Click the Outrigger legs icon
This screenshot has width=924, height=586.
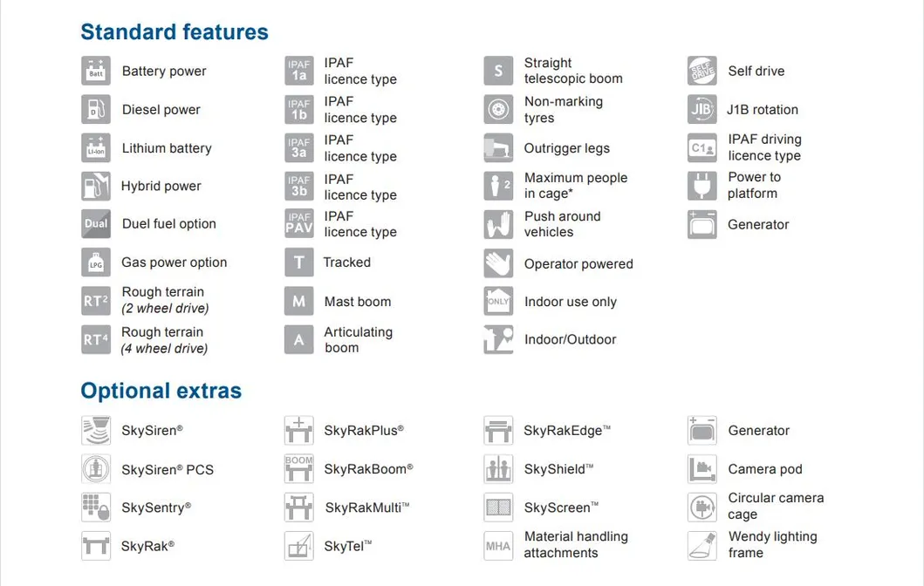tap(498, 148)
